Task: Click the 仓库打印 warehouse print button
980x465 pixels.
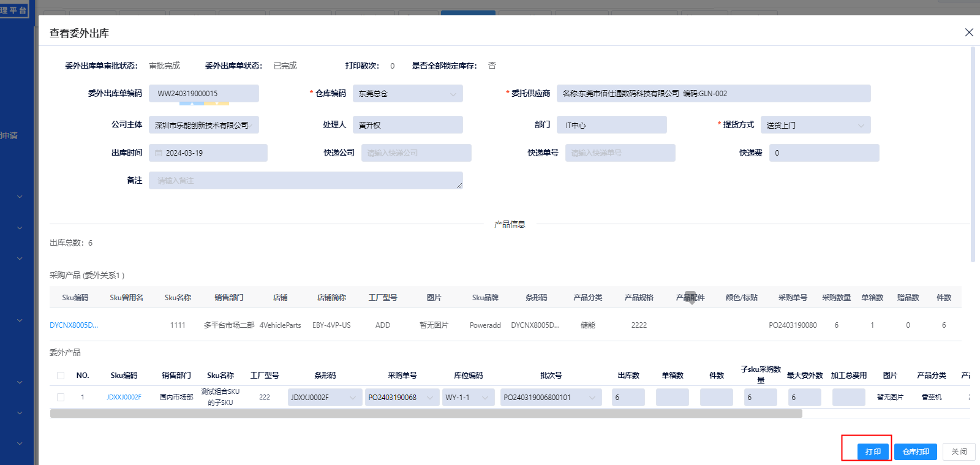Action: coord(916,452)
